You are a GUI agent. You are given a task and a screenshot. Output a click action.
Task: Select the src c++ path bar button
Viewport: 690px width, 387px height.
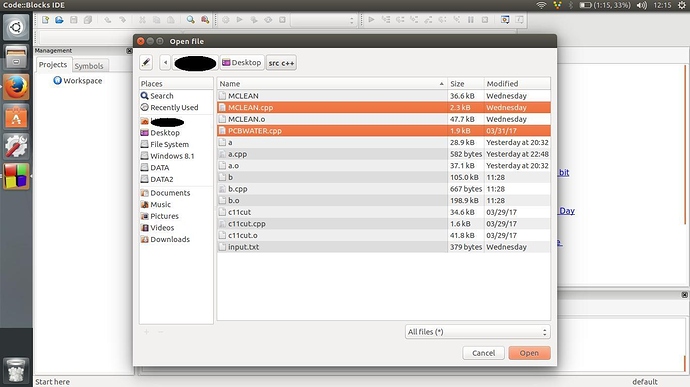point(281,63)
